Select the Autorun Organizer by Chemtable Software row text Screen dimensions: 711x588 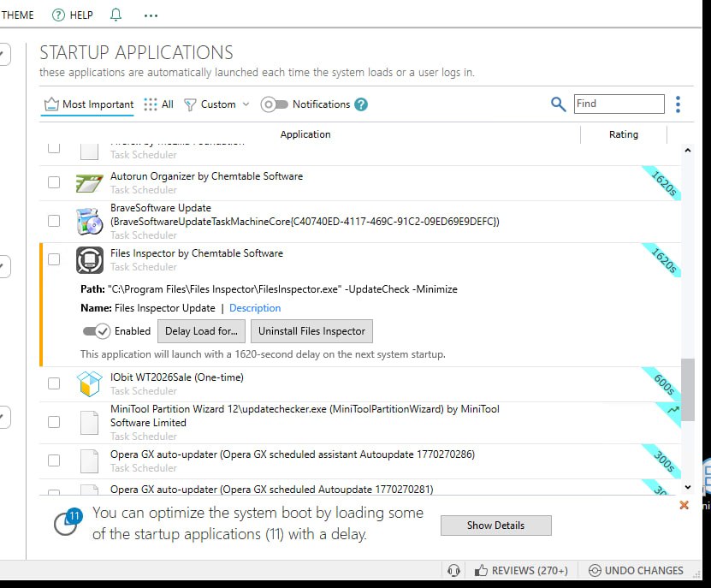(x=206, y=176)
